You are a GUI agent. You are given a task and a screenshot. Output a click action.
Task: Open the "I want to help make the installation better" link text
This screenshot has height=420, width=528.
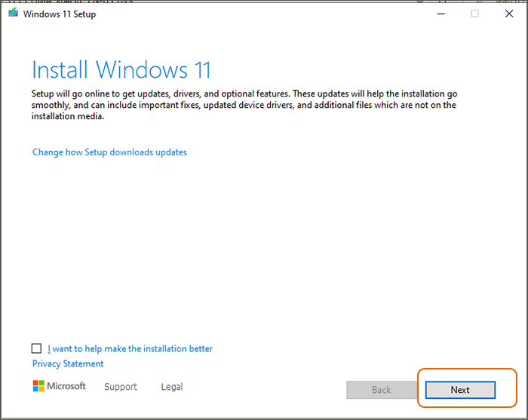[130, 348]
